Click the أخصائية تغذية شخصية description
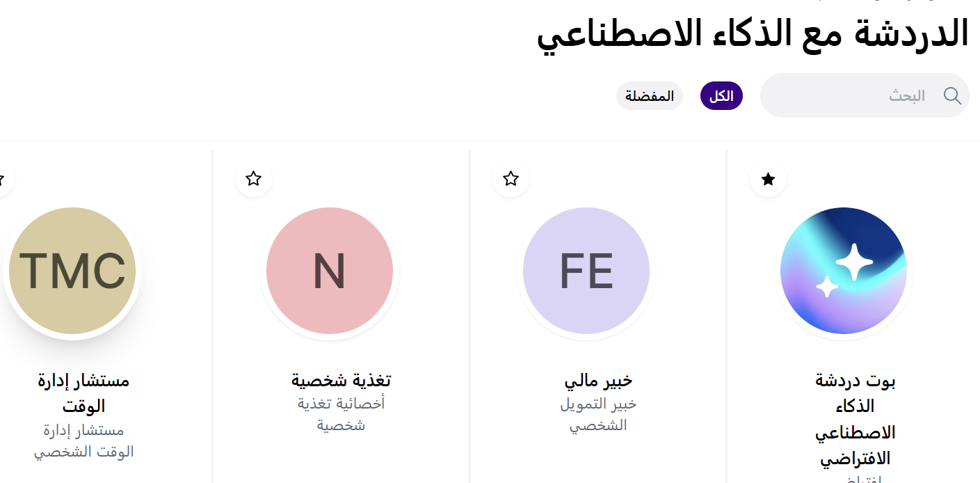This screenshot has height=483, width=980. [x=341, y=414]
